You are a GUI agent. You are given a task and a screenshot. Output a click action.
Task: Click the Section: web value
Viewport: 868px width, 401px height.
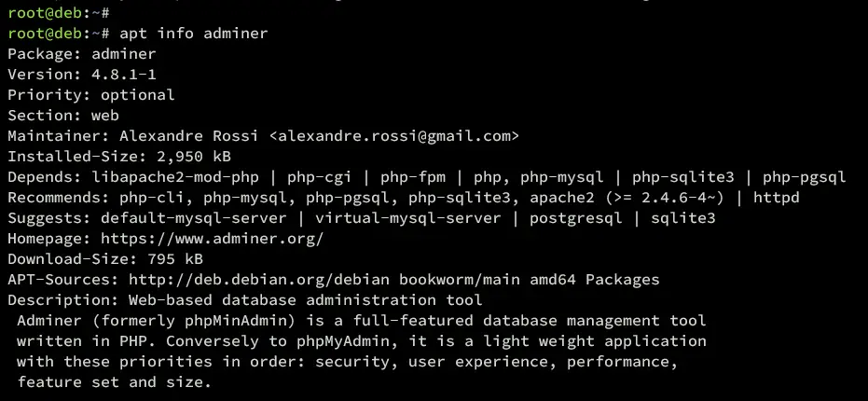(x=105, y=116)
